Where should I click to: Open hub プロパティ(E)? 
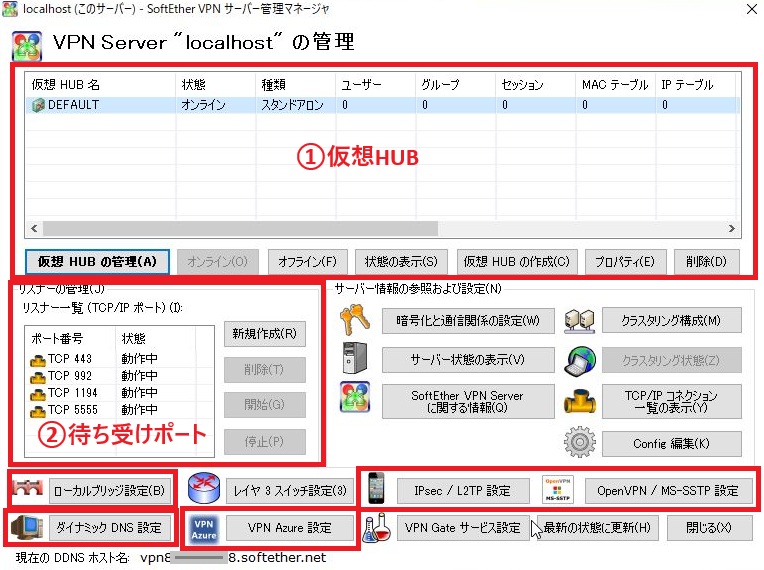[625, 262]
